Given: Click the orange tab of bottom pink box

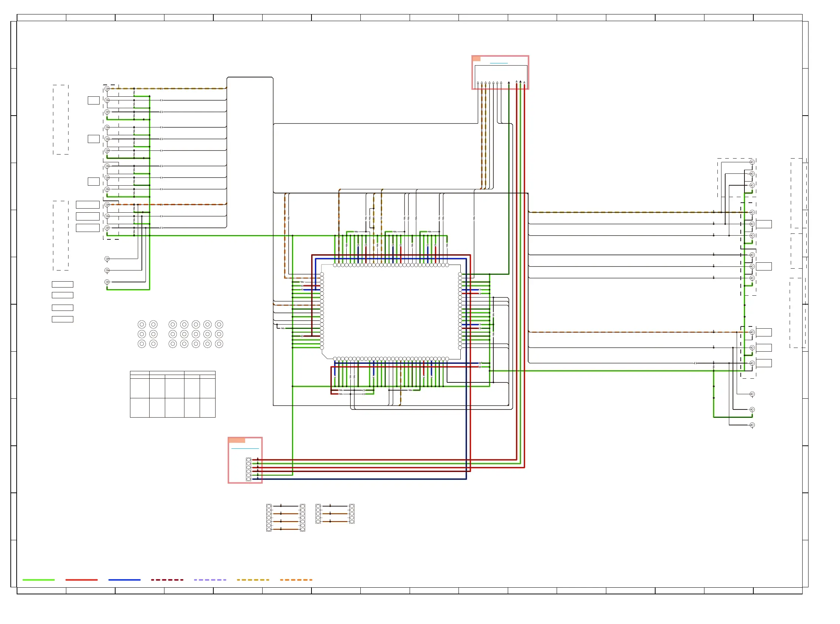Looking at the screenshot, I should pyautogui.click(x=237, y=440).
